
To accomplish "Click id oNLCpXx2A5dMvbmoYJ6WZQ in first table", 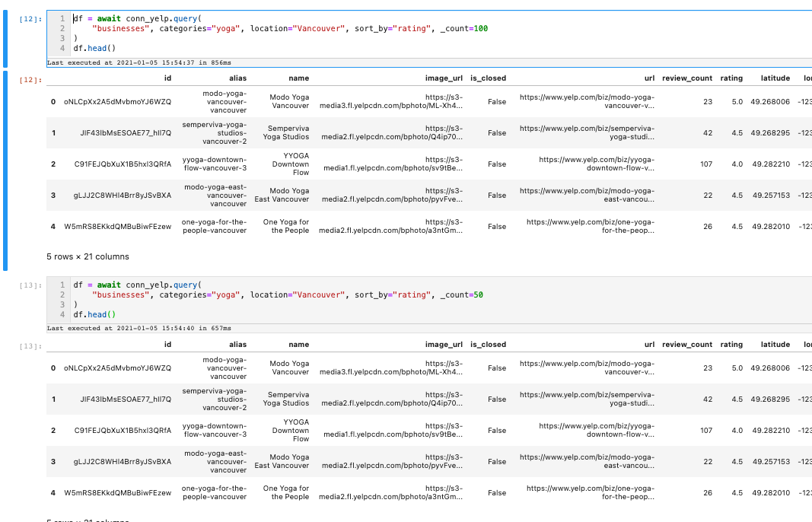I will coord(117,102).
